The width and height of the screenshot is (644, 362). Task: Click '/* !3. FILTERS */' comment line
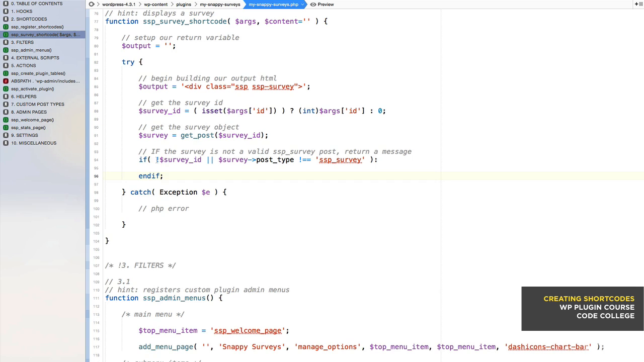(140, 265)
